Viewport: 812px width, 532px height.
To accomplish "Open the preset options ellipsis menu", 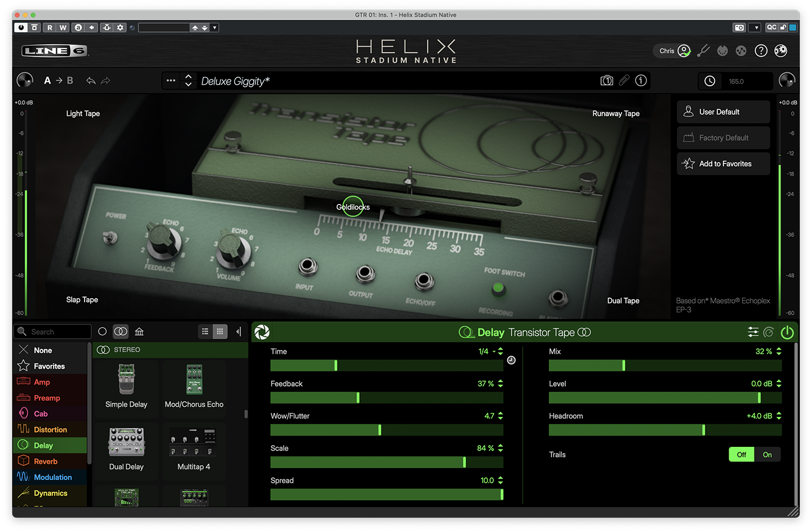I will pos(171,81).
